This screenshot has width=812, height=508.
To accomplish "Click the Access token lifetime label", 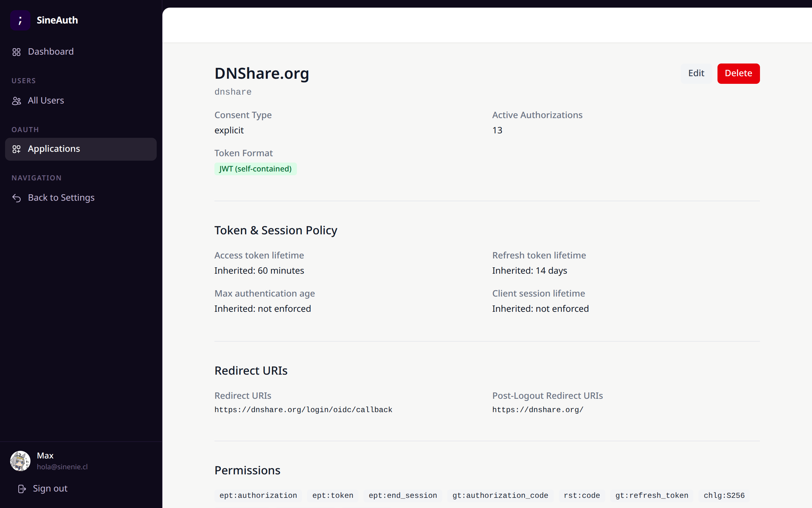I will pyautogui.click(x=259, y=255).
